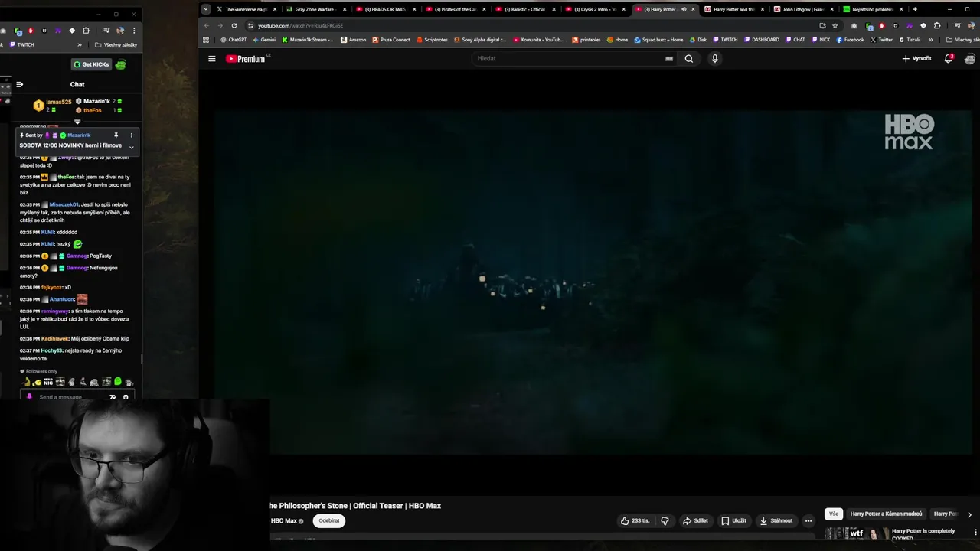The image size is (980, 551).
Task: Open more actions menu under video
Action: point(808,520)
